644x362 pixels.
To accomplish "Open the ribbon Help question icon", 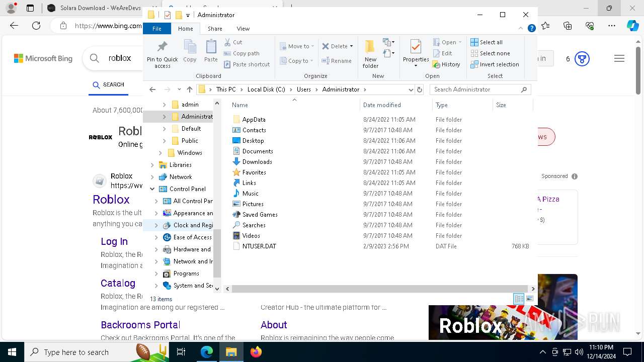I will pyautogui.click(x=531, y=29).
